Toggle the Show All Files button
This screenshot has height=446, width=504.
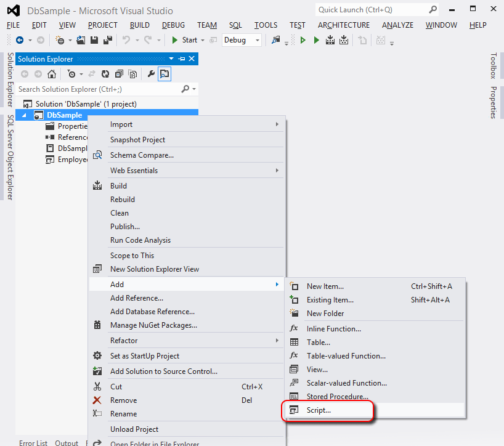click(132, 74)
